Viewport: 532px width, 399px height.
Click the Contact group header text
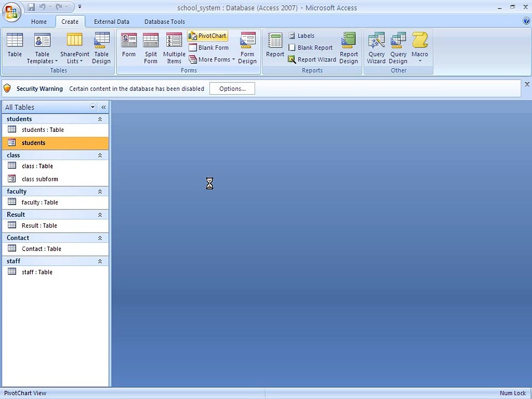(18, 238)
